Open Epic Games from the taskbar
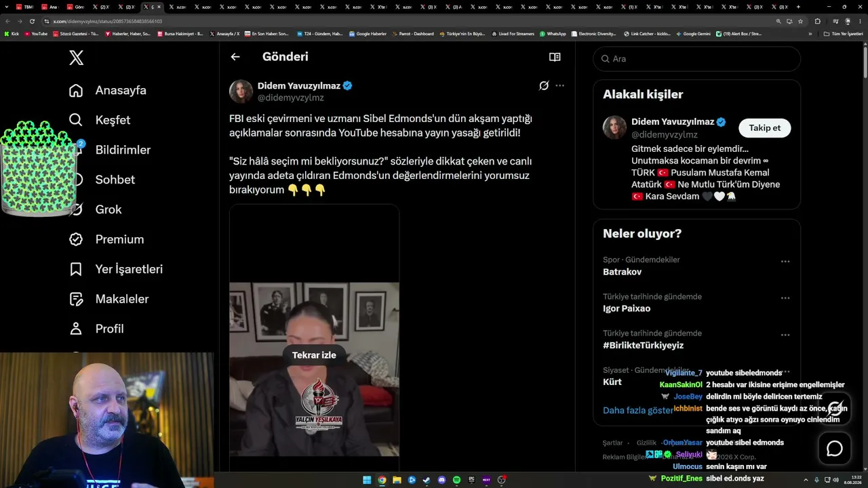 click(x=471, y=480)
